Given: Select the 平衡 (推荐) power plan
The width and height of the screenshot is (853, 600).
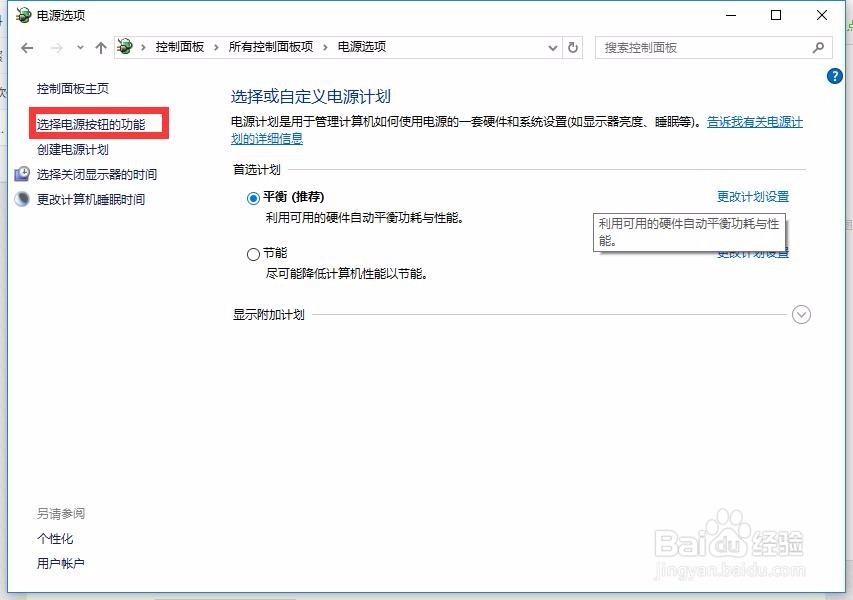Looking at the screenshot, I should pyautogui.click(x=253, y=198).
